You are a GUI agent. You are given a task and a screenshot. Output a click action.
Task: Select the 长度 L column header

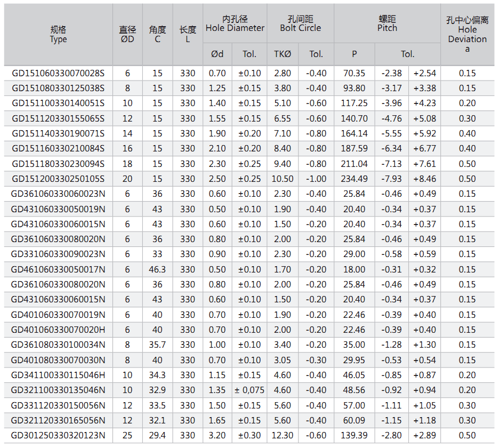click(x=188, y=35)
